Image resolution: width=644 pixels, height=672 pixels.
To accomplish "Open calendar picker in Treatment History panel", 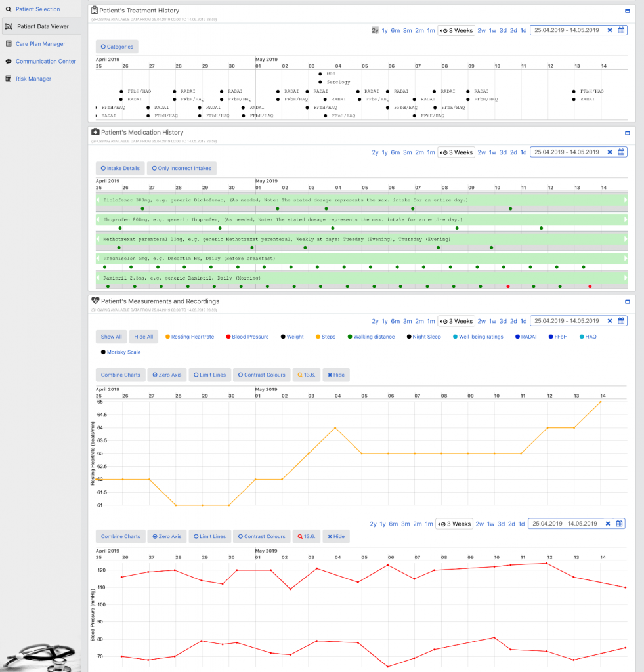I will pyautogui.click(x=621, y=30).
